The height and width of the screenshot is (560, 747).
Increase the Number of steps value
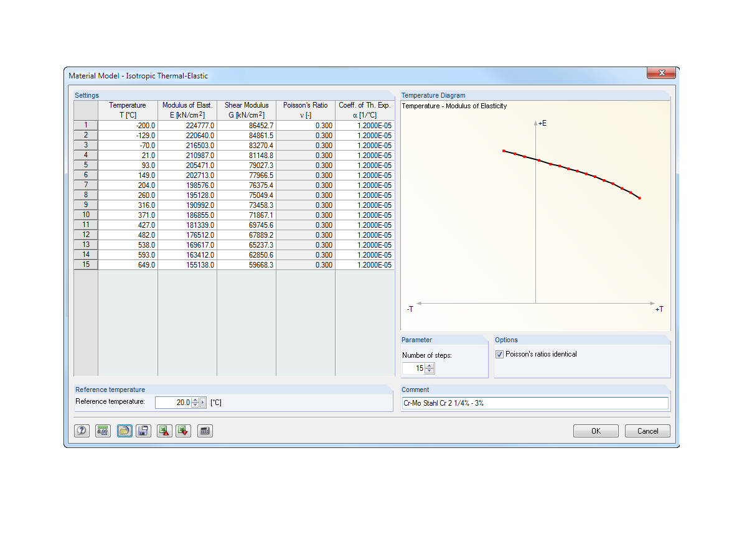click(430, 366)
